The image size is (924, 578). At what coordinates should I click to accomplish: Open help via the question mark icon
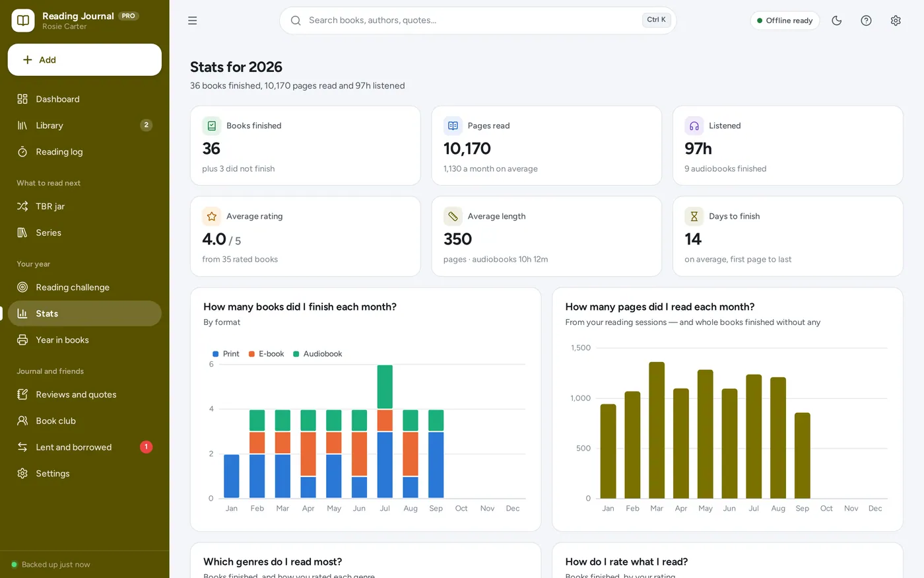(867, 20)
